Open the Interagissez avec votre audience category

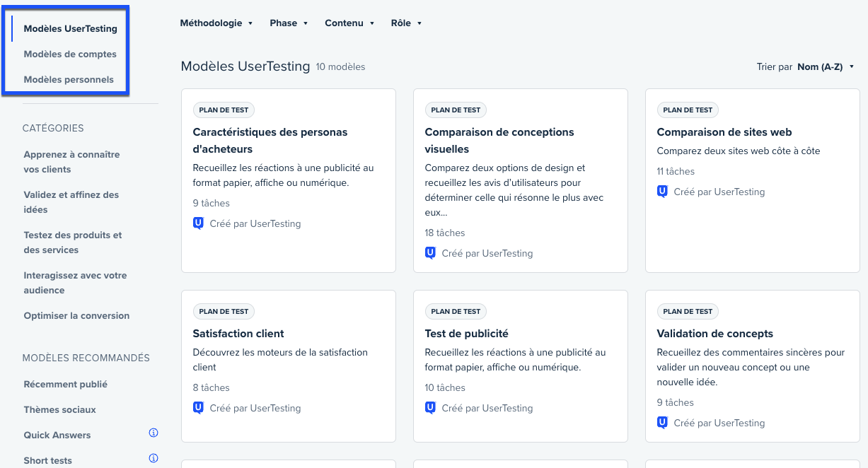point(76,283)
